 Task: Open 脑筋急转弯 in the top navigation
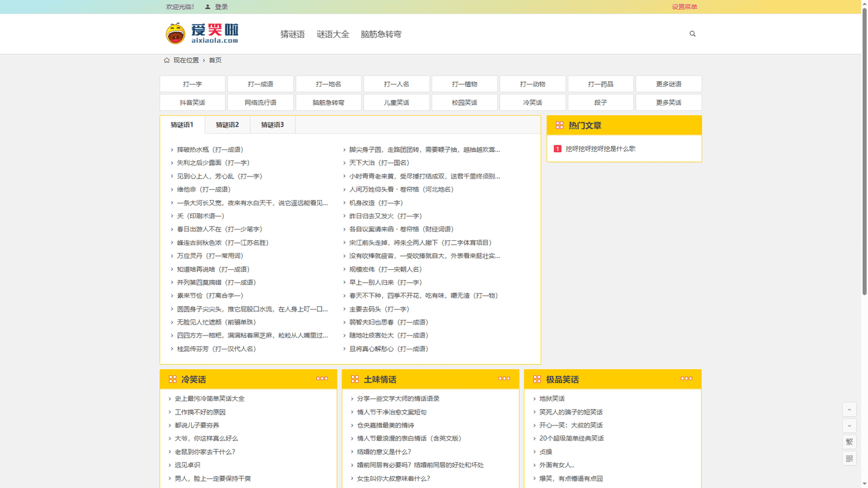[x=381, y=34]
